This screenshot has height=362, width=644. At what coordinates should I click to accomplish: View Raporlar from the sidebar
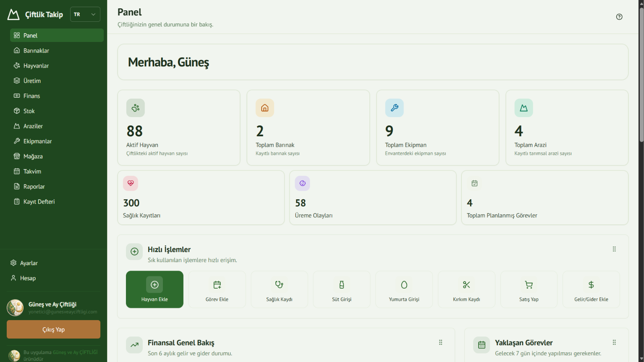pyautogui.click(x=57, y=186)
